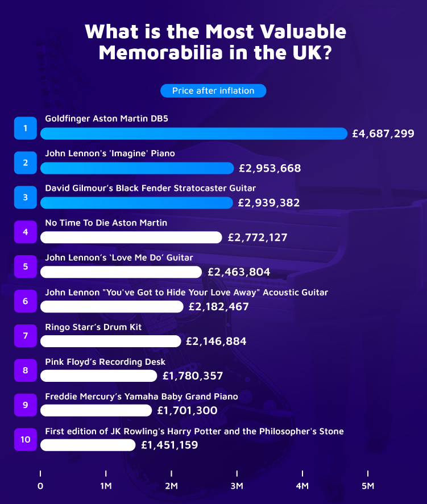The width and height of the screenshot is (427, 504).
Task: Select the Ringo Starr's Drum Kit label
Action: 93,327
